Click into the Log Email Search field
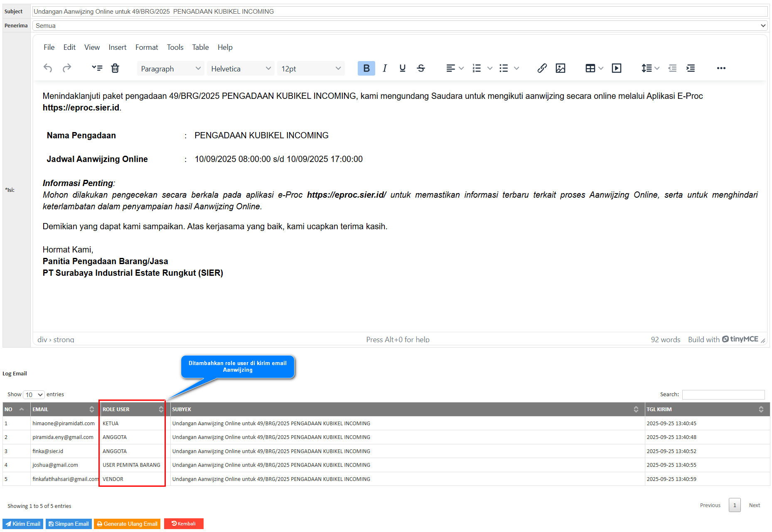 [723, 395]
